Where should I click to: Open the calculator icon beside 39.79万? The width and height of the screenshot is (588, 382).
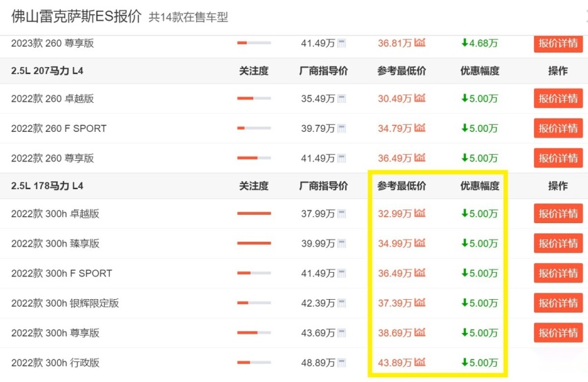342,128
